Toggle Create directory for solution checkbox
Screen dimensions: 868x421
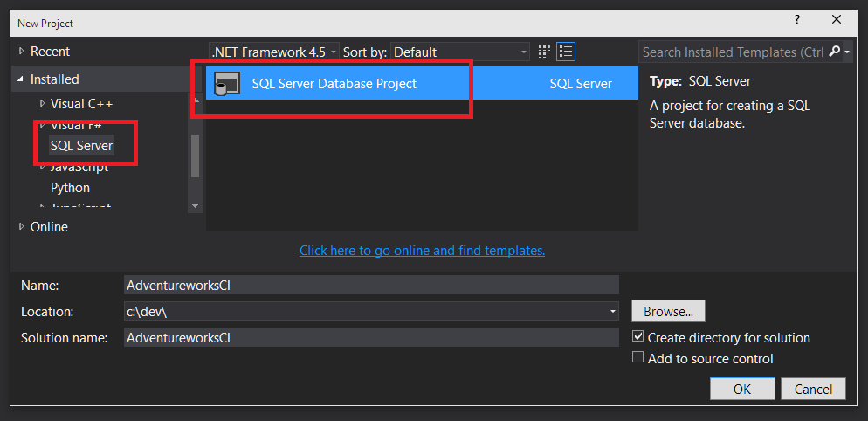click(x=638, y=337)
